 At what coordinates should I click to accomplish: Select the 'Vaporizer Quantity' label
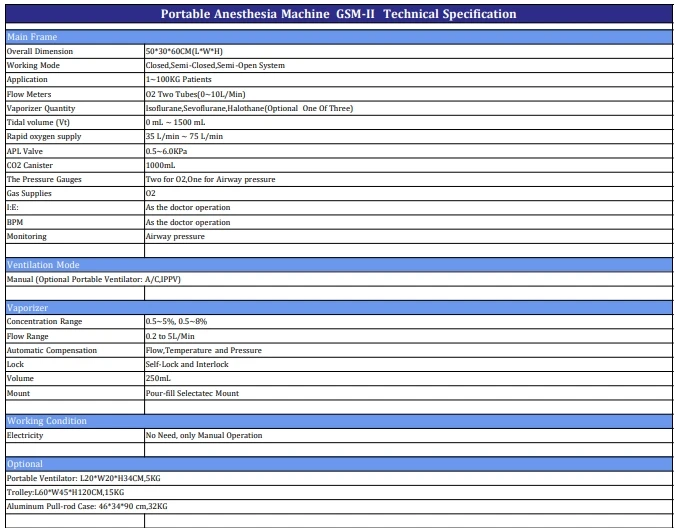[x=41, y=108]
